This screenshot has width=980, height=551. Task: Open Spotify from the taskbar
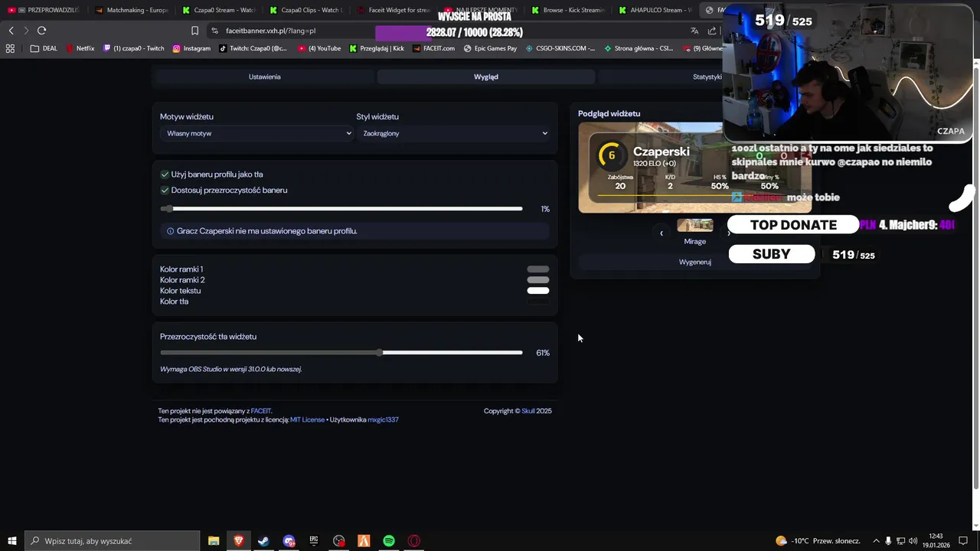[389, 541]
